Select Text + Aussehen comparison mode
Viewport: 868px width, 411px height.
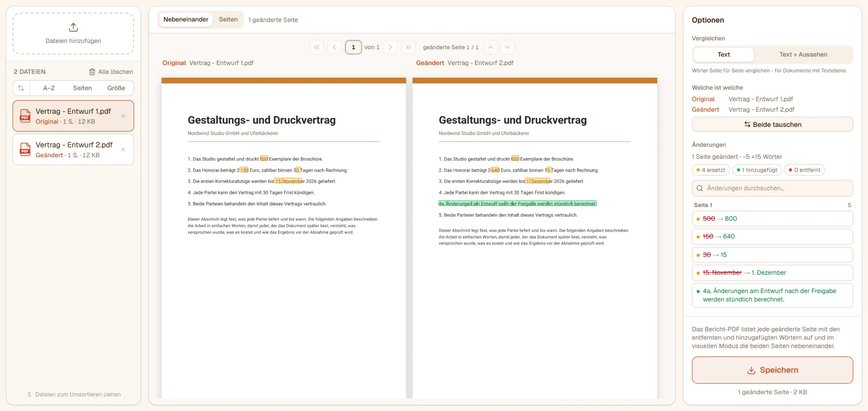click(x=803, y=55)
